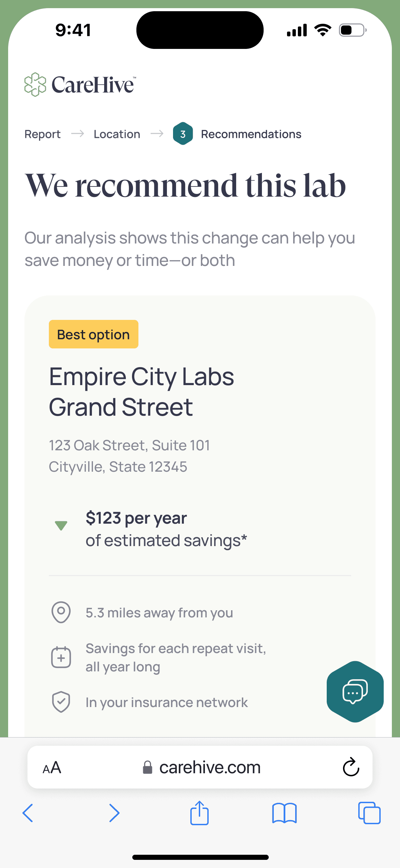Open the chat support bubble
Screen dimensions: 400x868
pos(355,691)
